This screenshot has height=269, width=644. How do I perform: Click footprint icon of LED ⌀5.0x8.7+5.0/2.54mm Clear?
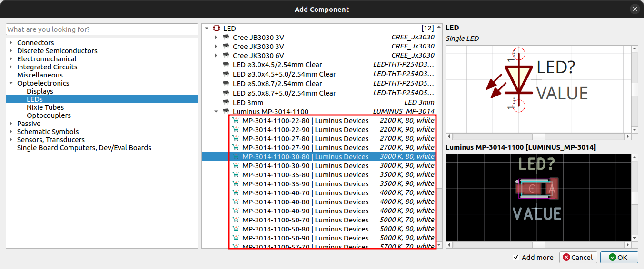pyautogui.click(x=226, y=93)
